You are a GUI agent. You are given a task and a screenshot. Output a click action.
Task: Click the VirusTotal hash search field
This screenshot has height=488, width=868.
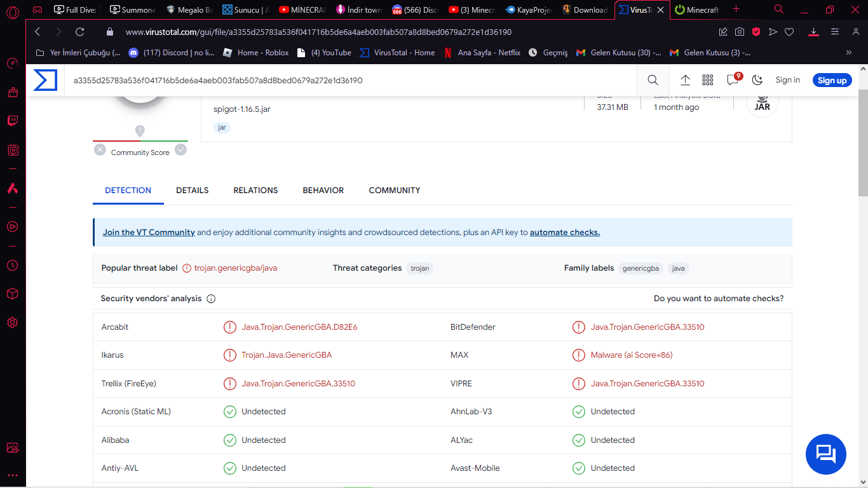pos(351,81)
